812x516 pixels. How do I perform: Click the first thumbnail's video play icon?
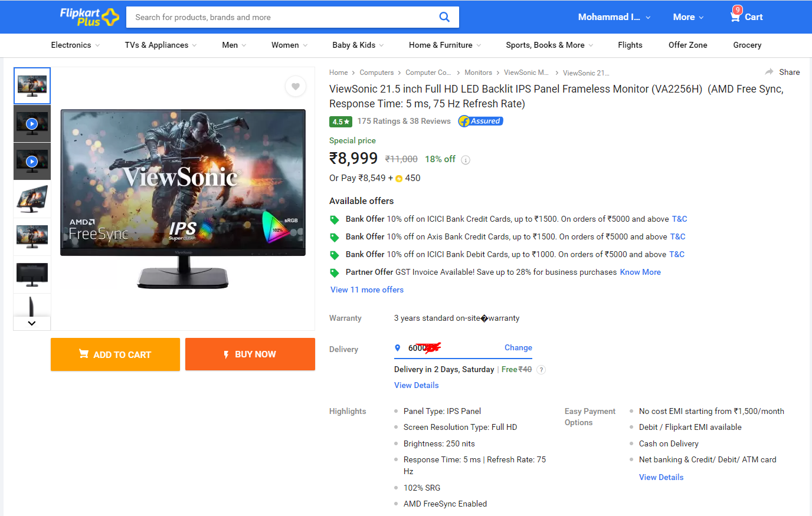(x=32, y=124)
